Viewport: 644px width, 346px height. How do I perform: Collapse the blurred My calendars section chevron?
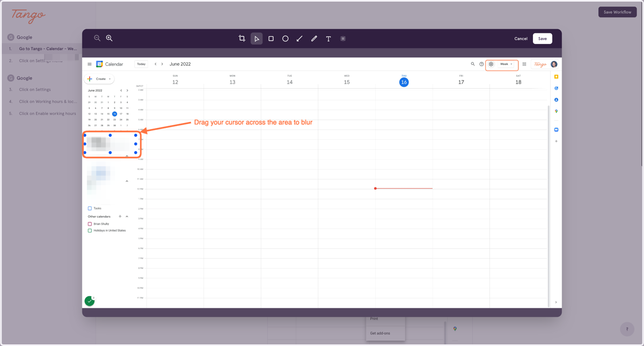(127, 182)
